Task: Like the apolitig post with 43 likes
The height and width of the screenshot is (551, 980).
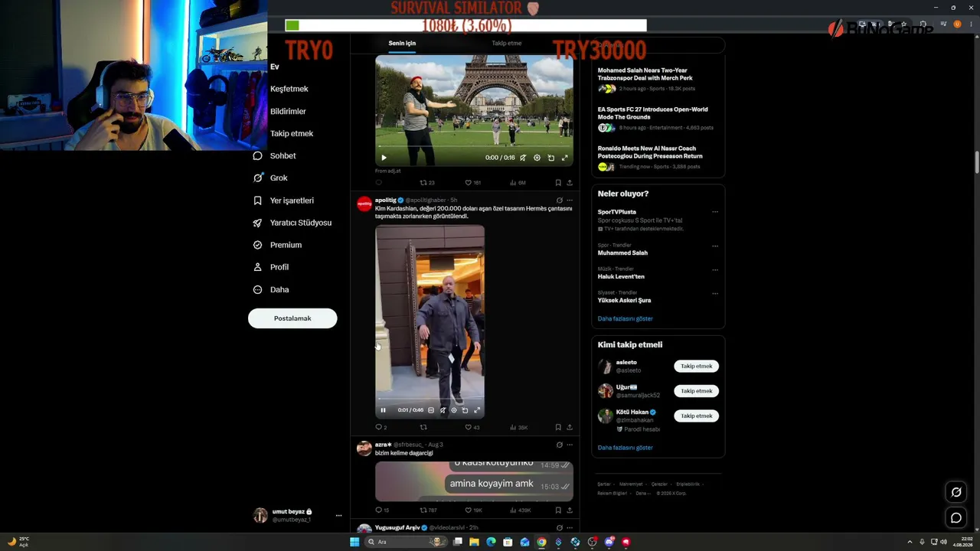Action: click(472, 427)
